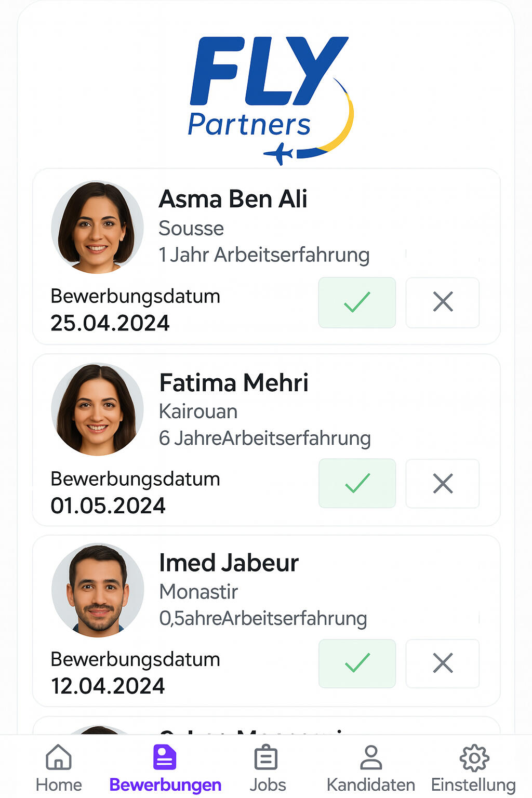Switch to the Kandidaten tab label
This screenshot has height=798, width=532.
(371, 784)
